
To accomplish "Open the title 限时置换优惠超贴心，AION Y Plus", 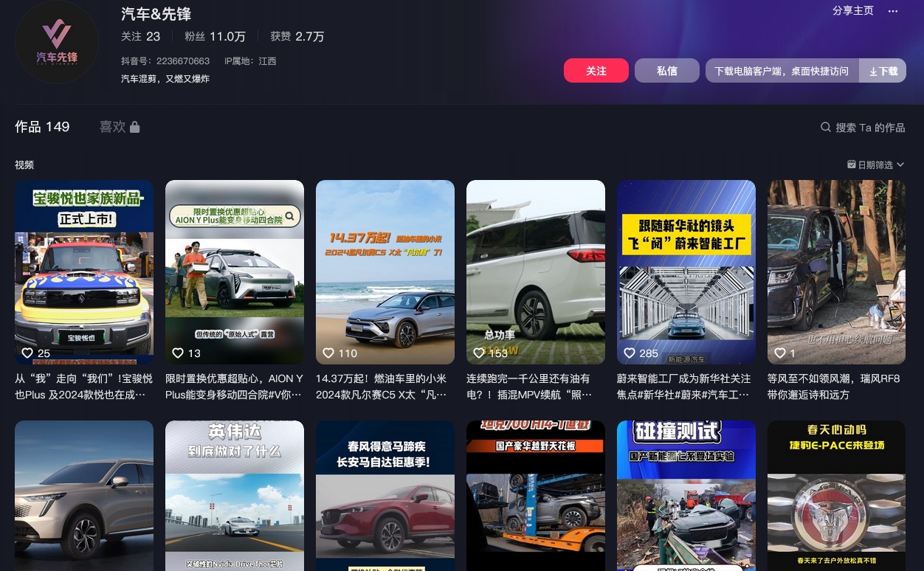I will point(235,387).
